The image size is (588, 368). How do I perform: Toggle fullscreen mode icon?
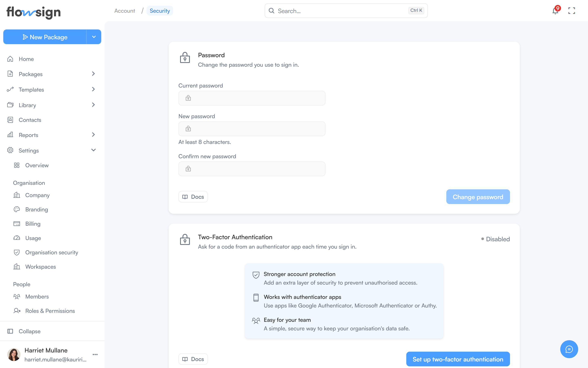point(571,11)
